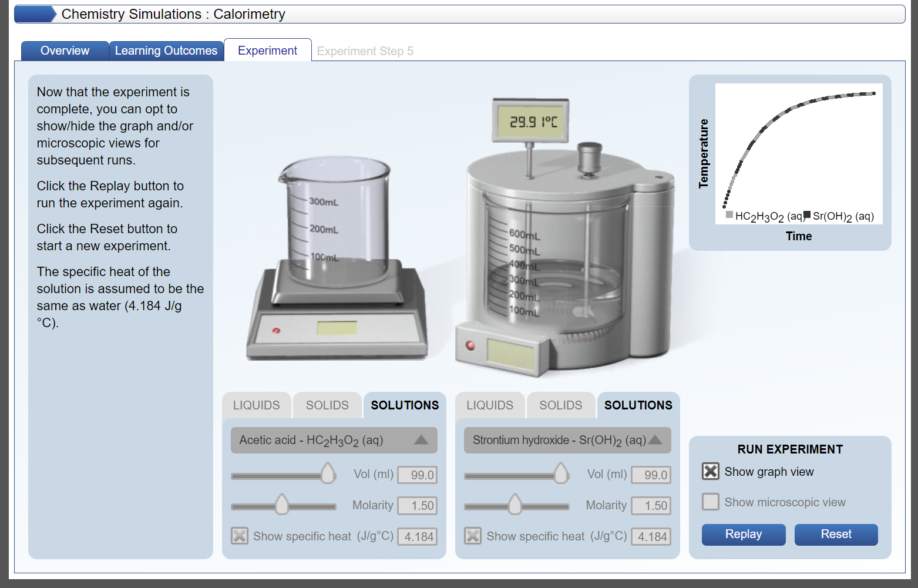
Task: Select the Experiment tab
Action: pyautogui.click(x=268, y=51)
